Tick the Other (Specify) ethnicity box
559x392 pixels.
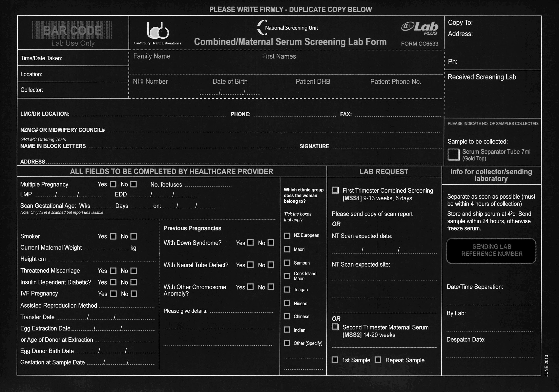[287, 343]
